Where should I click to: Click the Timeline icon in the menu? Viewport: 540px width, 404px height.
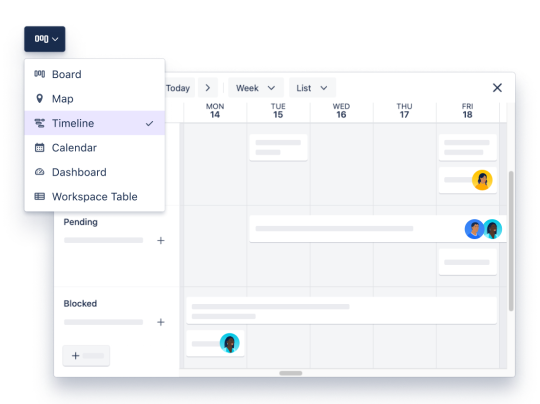(40, 123)
